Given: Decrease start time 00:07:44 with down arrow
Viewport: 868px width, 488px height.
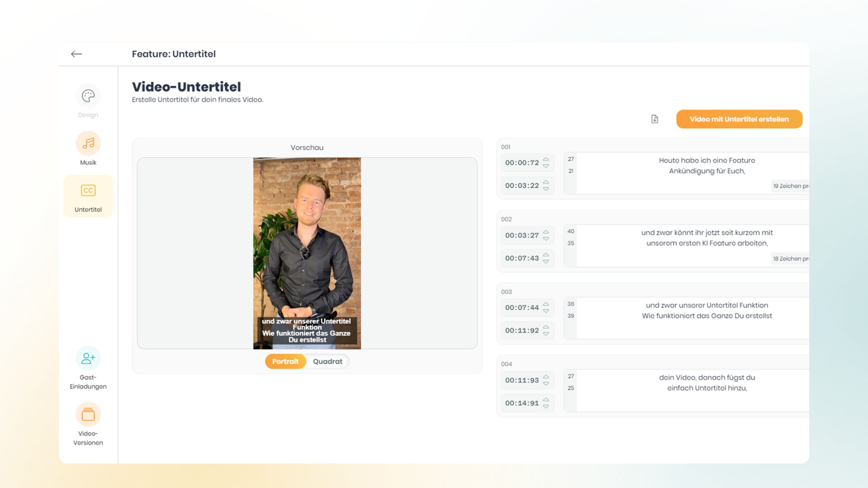Looking at the screenshot, I should (x=546, y=311).
